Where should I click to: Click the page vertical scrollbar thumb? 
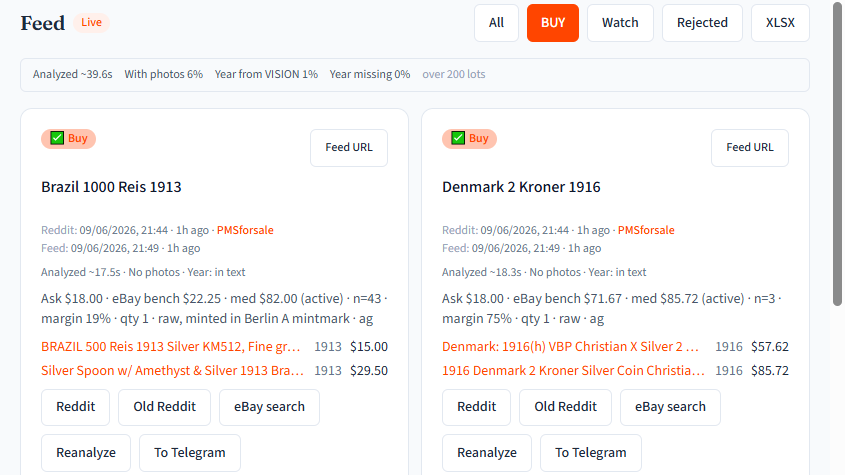[x=837, y=154]
